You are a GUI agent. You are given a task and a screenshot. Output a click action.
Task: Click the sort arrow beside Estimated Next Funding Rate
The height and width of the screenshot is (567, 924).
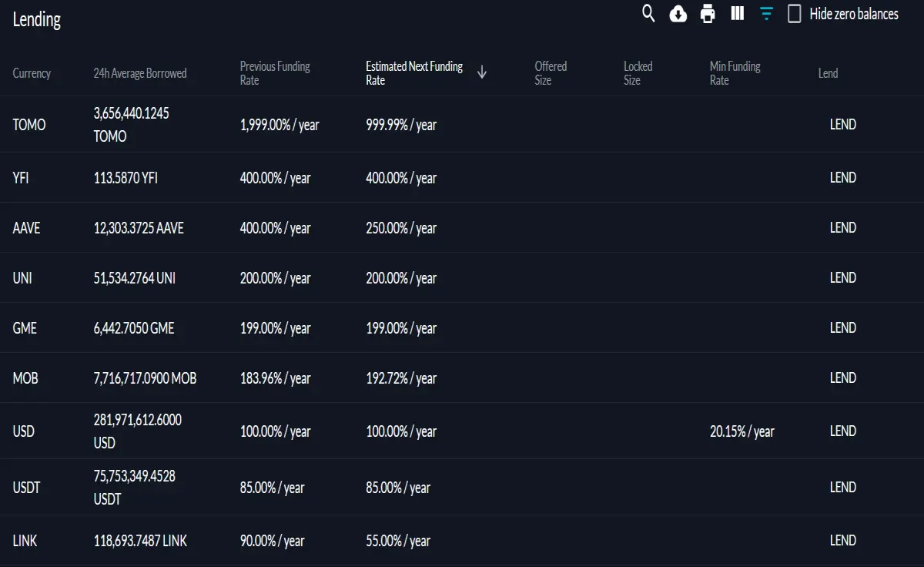pyautogui.click(x=482, y=73)
